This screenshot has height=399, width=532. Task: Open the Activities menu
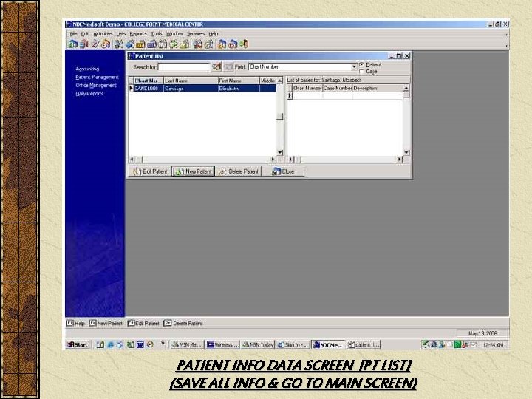(x=103, y=34)
